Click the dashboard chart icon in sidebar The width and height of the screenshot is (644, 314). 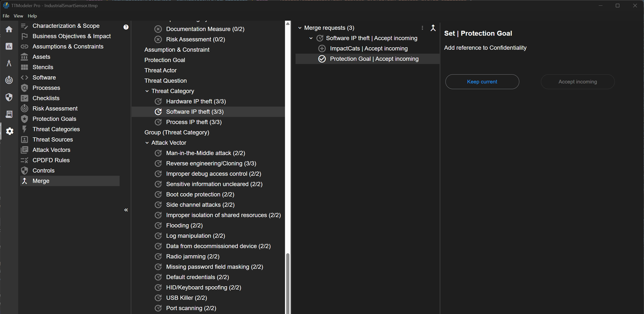(9, 46)
